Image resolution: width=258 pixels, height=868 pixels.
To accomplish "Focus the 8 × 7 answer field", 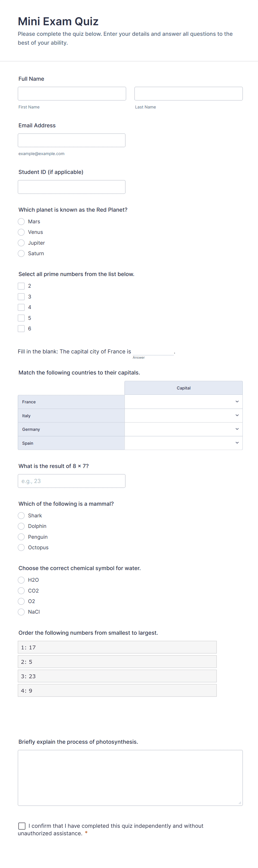I will [71, 481].
